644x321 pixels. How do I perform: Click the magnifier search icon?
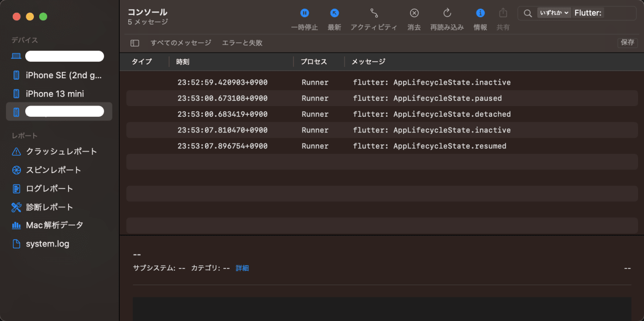point(528,13)
